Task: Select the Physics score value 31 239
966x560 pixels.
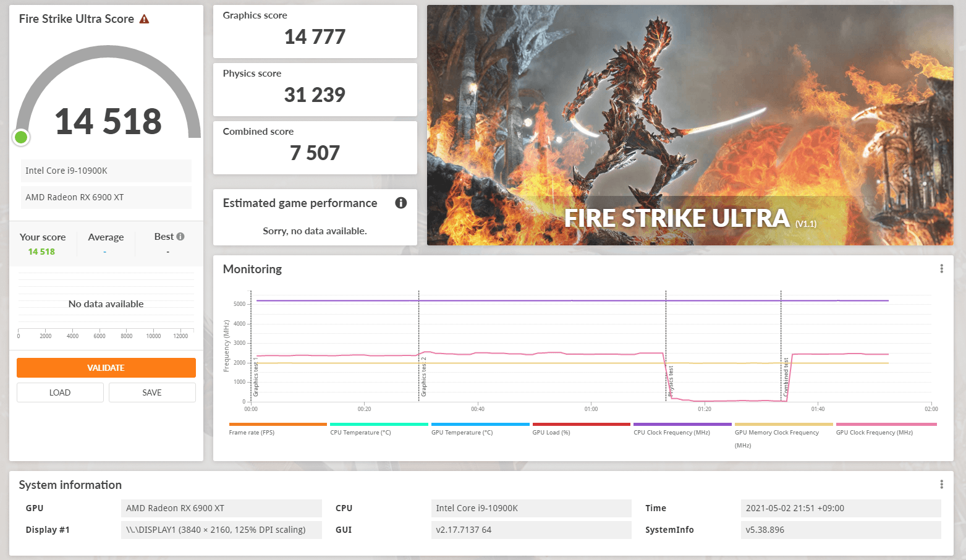Action: click(x=315, y=95)
